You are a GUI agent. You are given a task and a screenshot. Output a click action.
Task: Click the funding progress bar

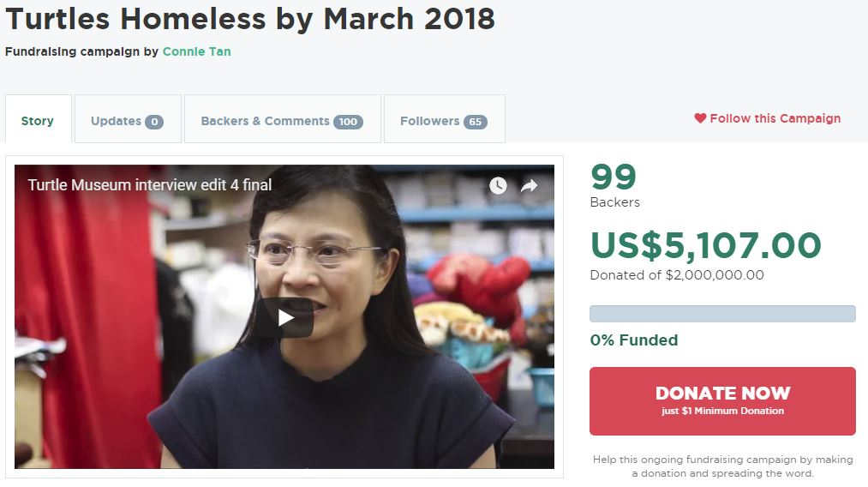[722, 314]
